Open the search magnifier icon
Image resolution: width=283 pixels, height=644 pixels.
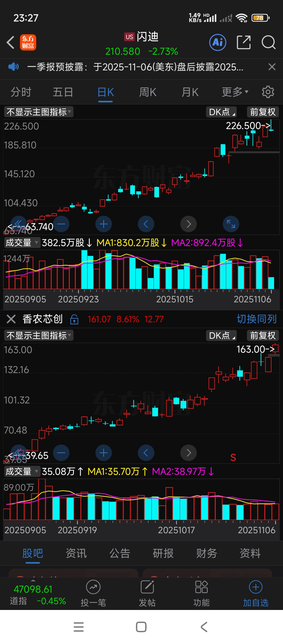269,42
